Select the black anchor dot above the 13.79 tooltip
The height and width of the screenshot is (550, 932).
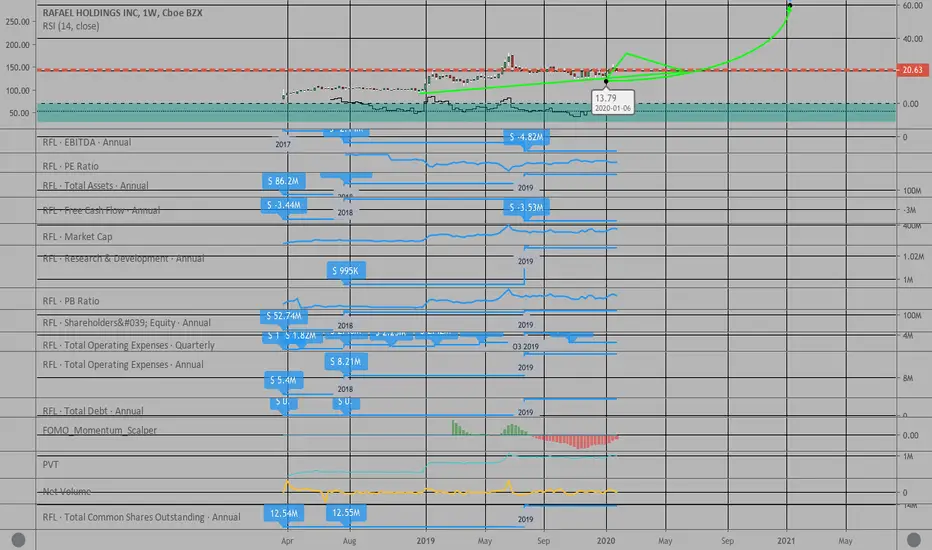(x=606, y=81)
